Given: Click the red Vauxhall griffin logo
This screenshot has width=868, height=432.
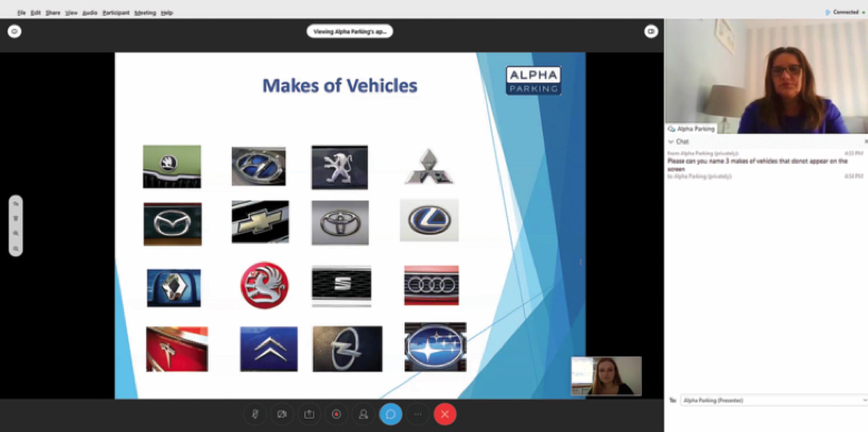Looking at the screenshot, I should coord(264,285).
